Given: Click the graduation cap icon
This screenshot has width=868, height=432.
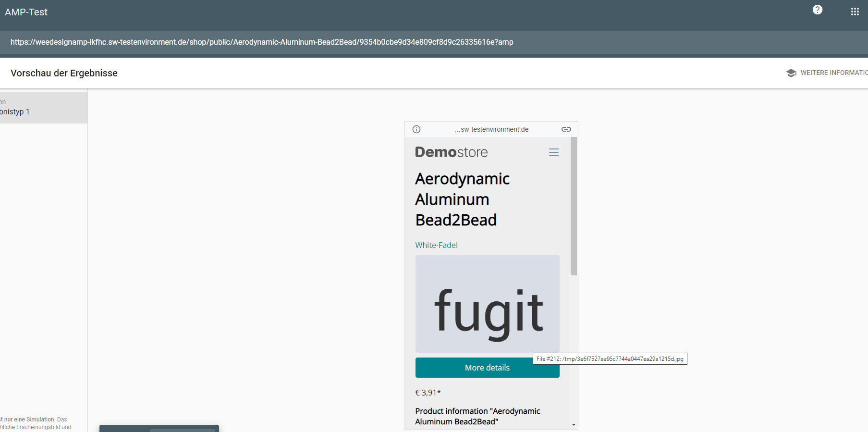Looking at the screenshot, I should point(791,73).
